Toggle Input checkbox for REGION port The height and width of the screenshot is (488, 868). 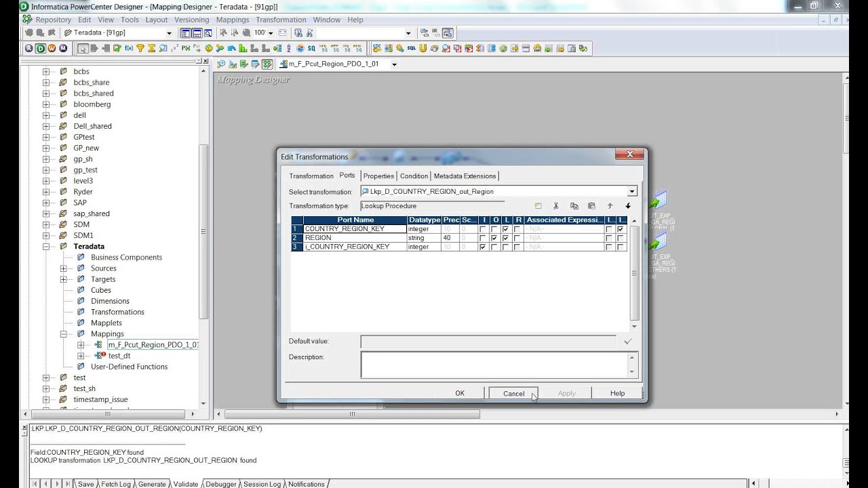(483, 238)
